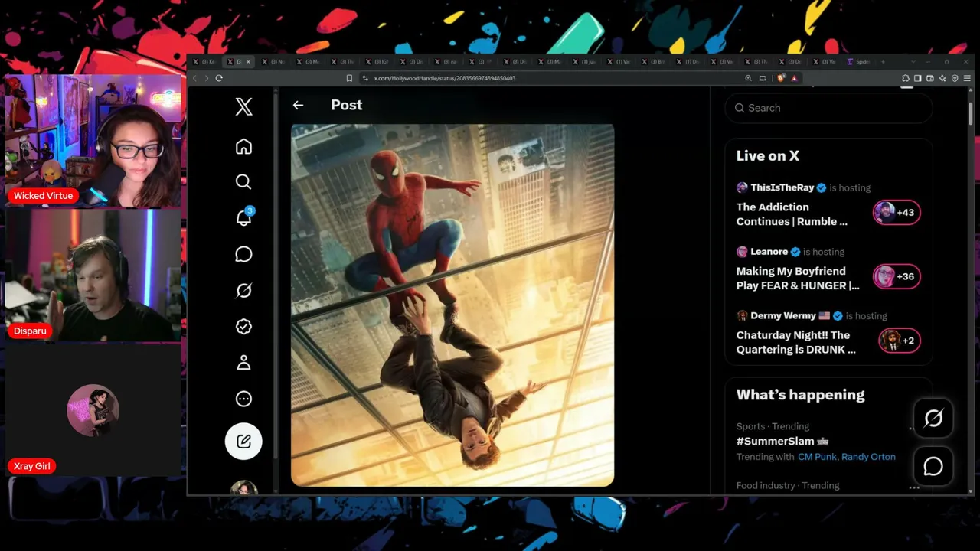Open a new browser tab
Screen dimensions: 980x551
pyautogui.click(x=883, y=62)
